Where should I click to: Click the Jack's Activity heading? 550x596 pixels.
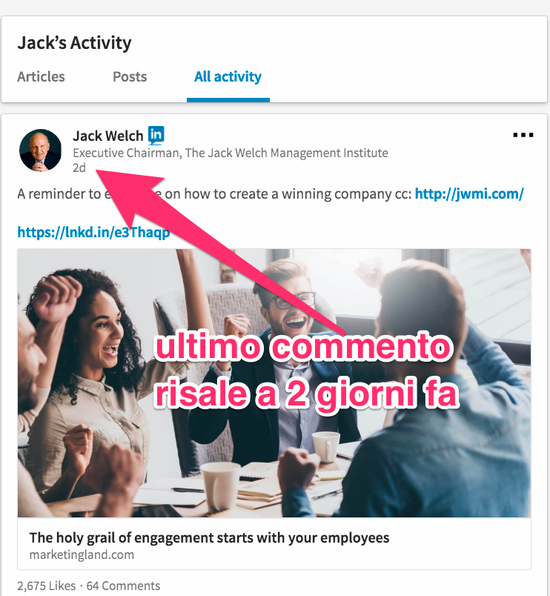point(74,43)
